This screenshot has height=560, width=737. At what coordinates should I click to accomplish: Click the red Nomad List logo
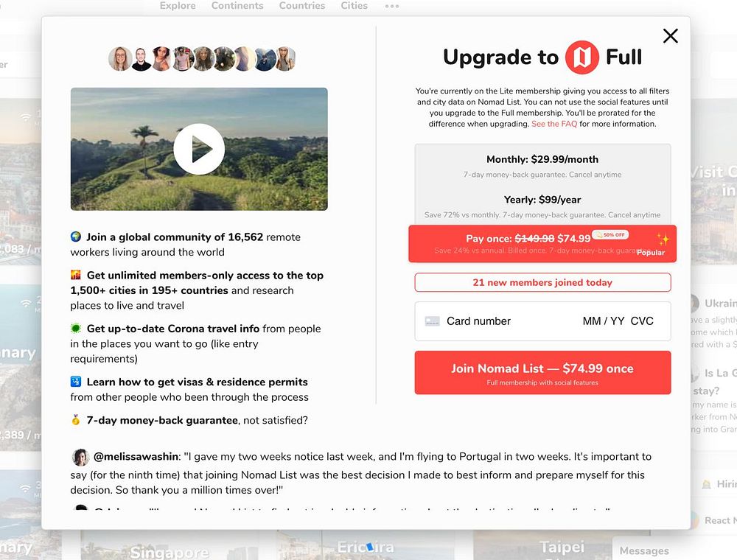582,57
